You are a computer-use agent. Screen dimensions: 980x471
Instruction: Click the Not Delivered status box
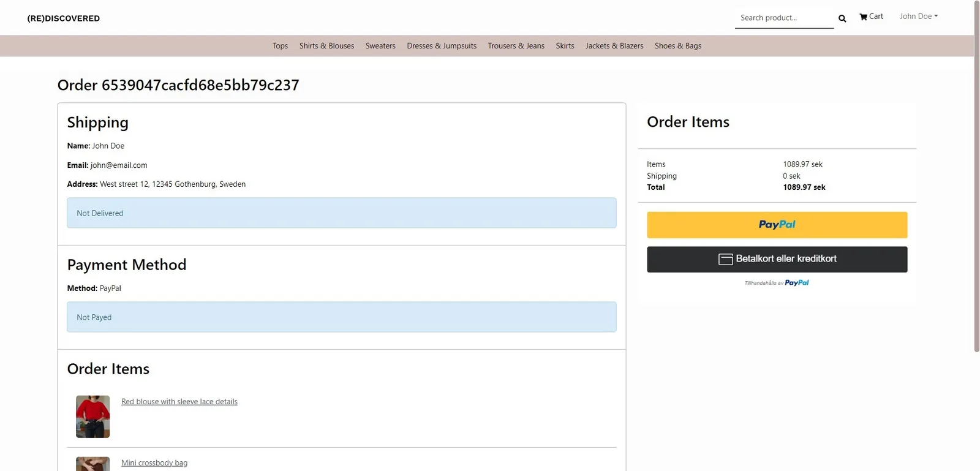pyautogui.click(x=341, y=213)
